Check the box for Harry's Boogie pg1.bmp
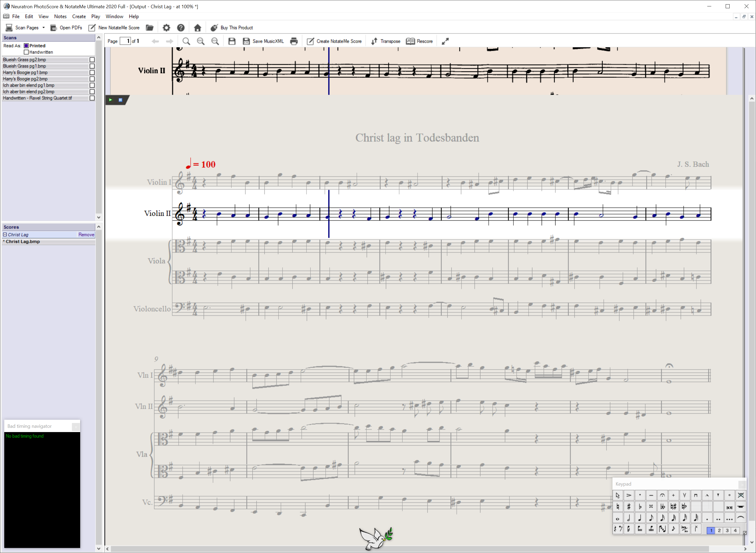The width and height of the screenshot is (756, 553). tap(92, 72)
